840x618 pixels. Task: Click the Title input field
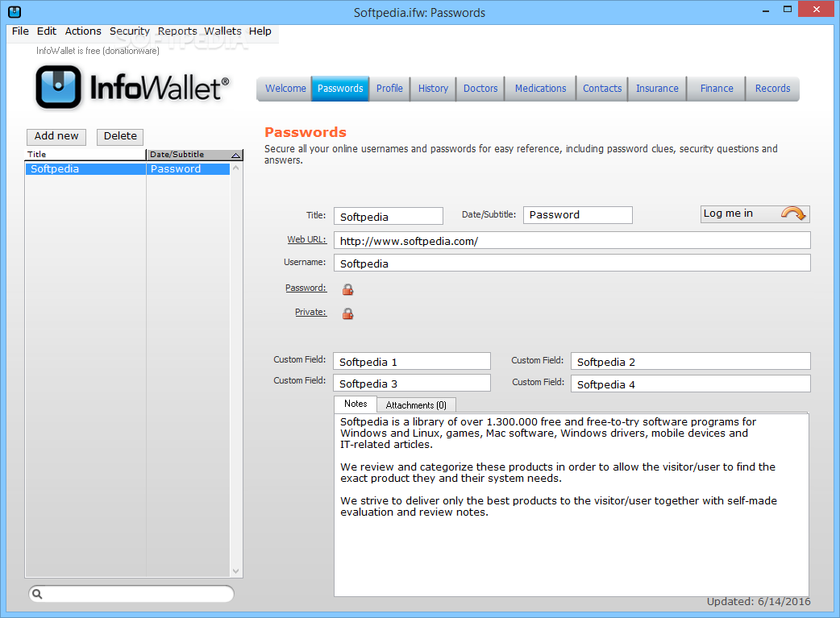(x=389, y=216)
